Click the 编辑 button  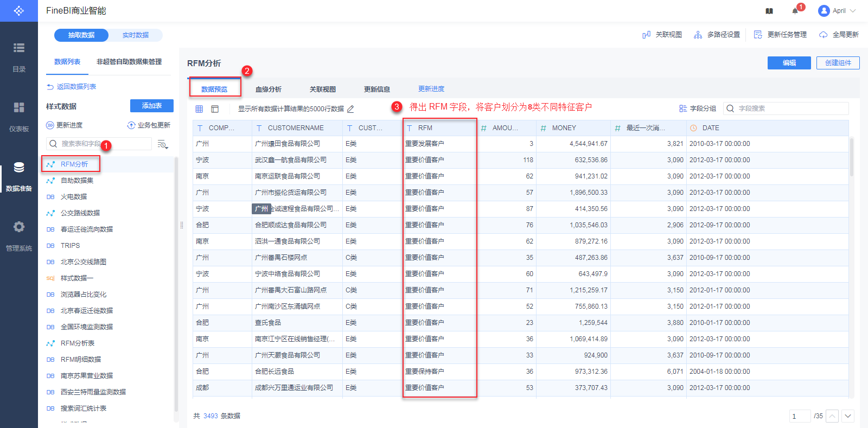[x=789, y=63]
